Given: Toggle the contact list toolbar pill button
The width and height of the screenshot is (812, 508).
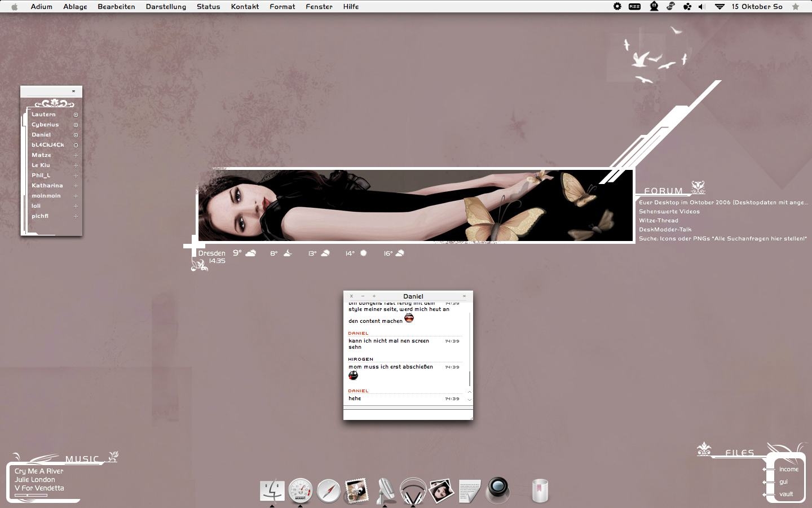Looking at the screenshot, I should point(73,91).
